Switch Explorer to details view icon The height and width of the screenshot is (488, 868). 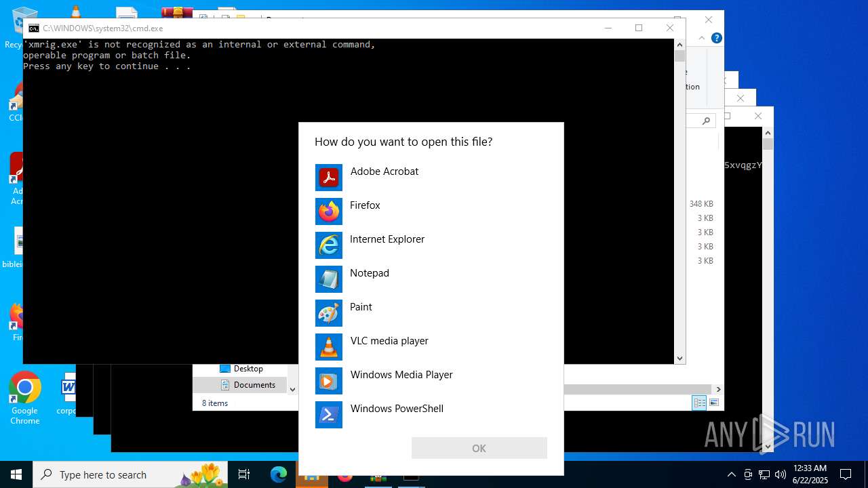tap(699, 403)
